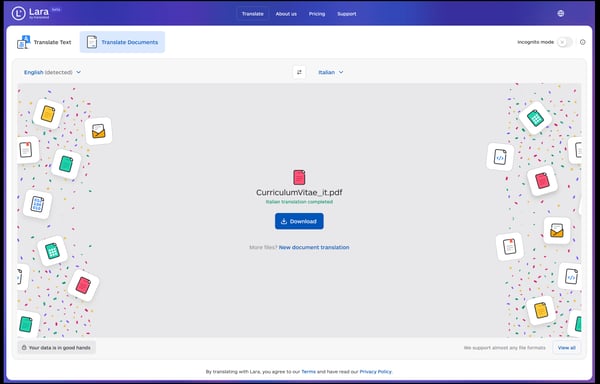Download the translated PDF
Screen dimensions: 600x384
(299, 221)
